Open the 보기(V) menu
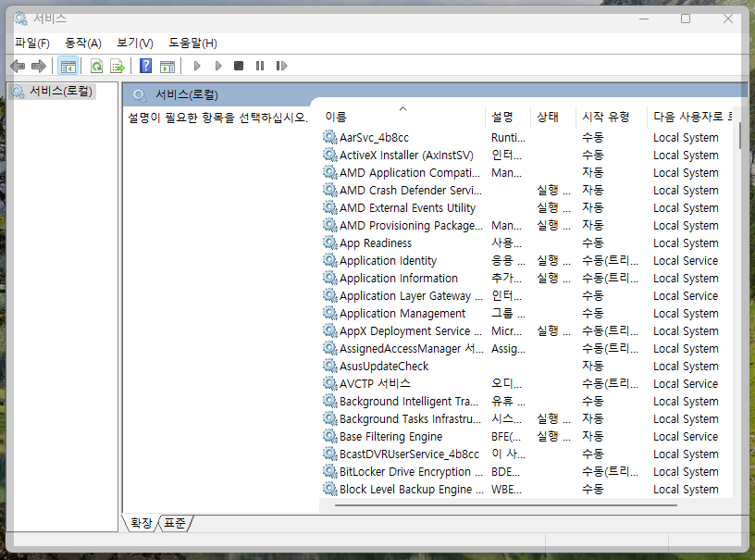The image size is (755, 560). tap(135, 42)
